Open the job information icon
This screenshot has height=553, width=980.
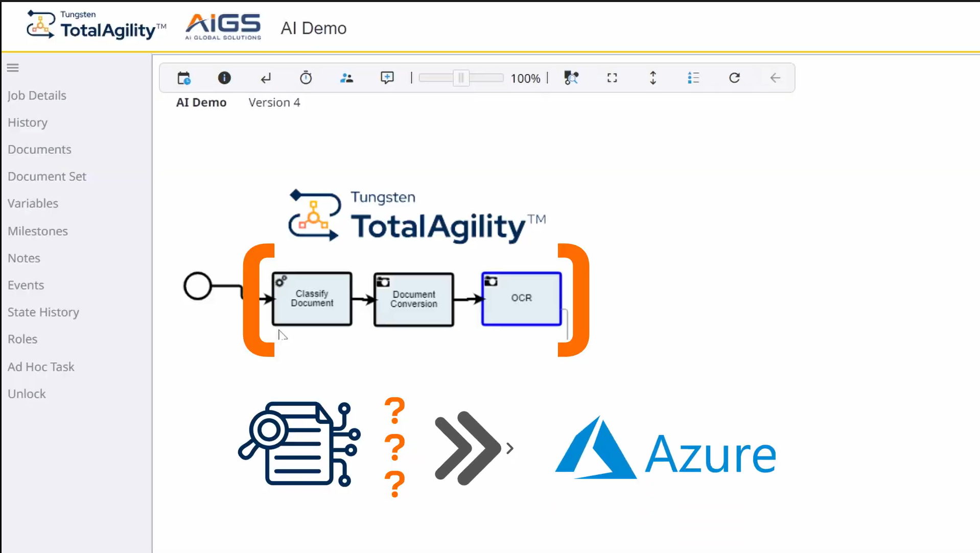pos(224,78)
